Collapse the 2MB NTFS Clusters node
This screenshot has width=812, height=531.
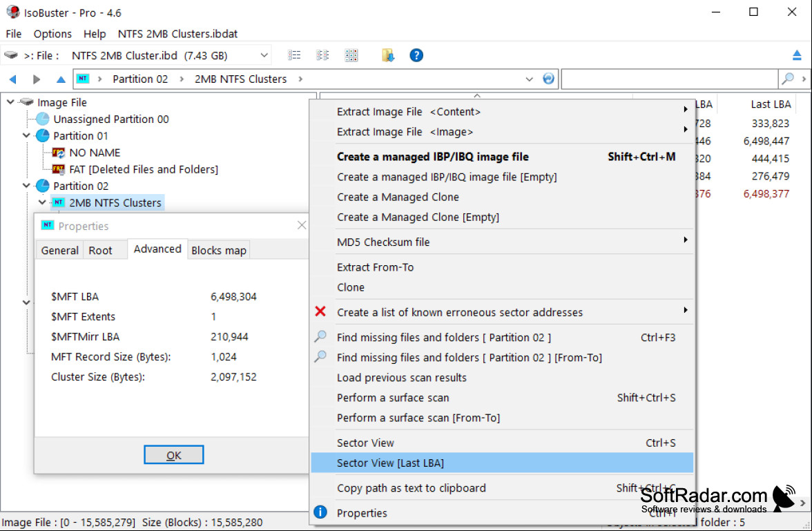click(43, 202)
